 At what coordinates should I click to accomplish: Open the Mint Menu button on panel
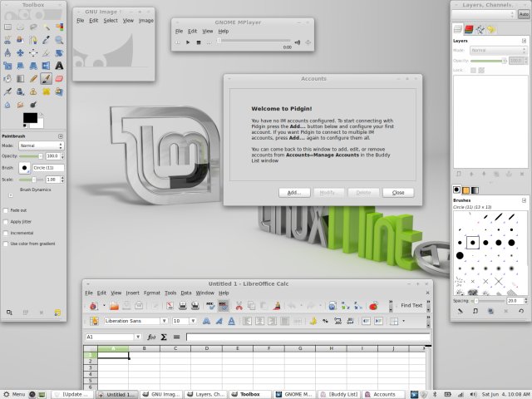(14, 394)
